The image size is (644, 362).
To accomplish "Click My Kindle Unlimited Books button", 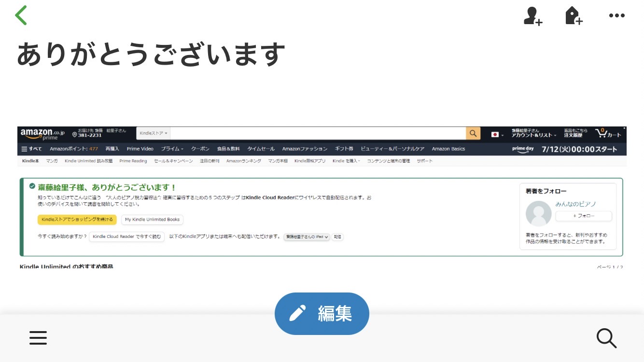I will point(152,220).
